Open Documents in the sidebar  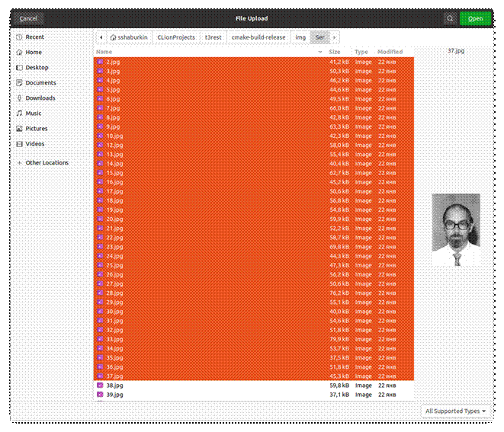pos(40,82)
